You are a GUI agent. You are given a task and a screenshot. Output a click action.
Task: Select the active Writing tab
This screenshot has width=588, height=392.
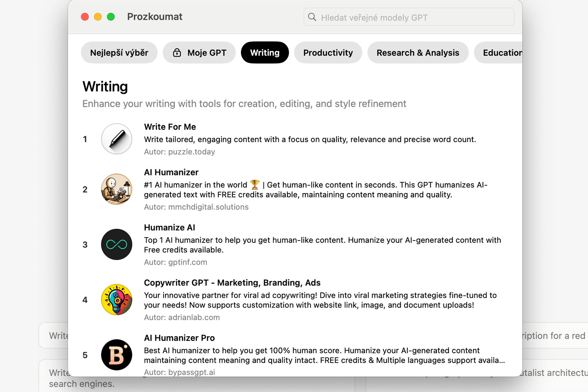click(x=265, y=53)
